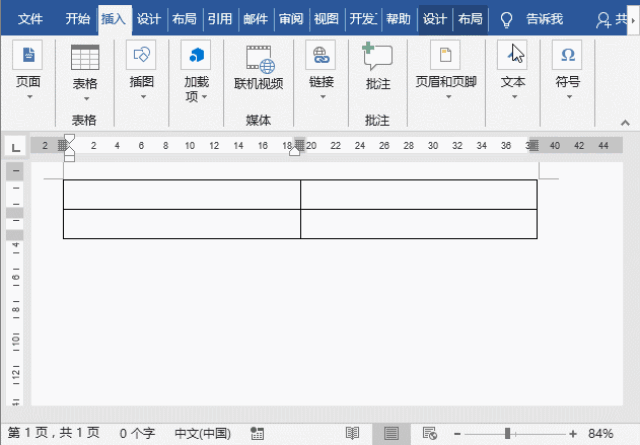640x445 pixels.
Task: Expand the 页面 dropdown arrow
Action: 29,97
